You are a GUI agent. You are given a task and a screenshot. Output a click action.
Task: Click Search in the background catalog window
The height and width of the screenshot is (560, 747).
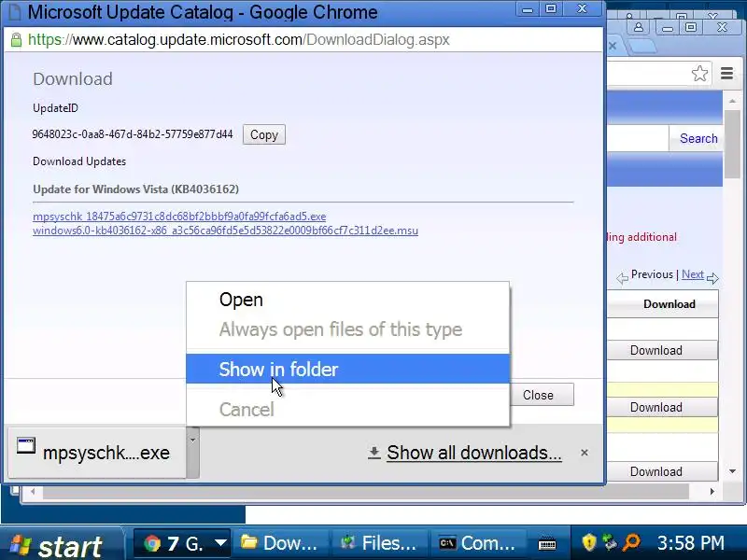click(x=698, y=138)
